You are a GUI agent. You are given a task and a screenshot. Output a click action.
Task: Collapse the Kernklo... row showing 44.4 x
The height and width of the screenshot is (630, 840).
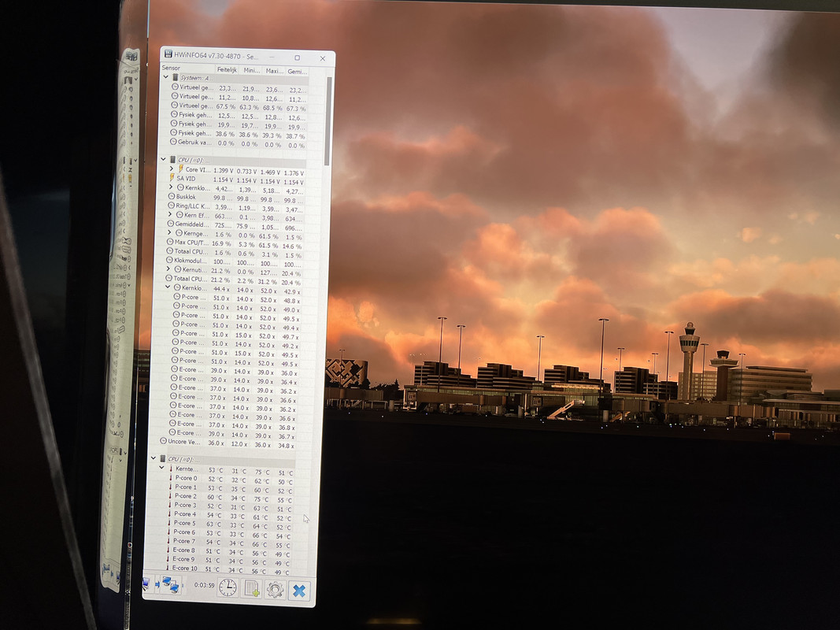[x=168, y=287]
